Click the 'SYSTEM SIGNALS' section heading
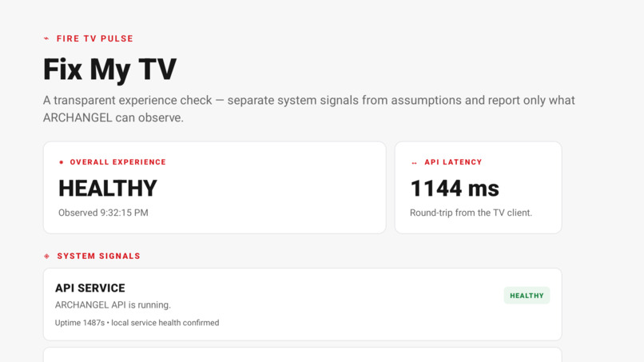The image size is (644, 362). click(98, 256)
